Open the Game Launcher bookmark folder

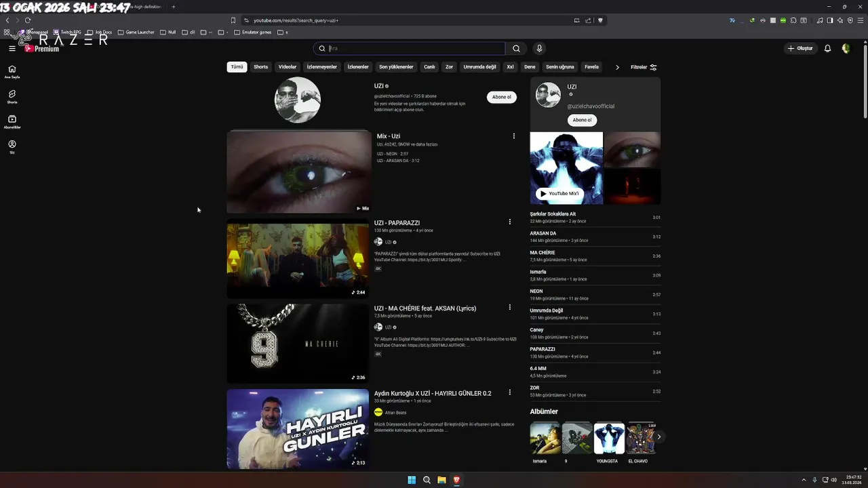click(x=136, y=32)
